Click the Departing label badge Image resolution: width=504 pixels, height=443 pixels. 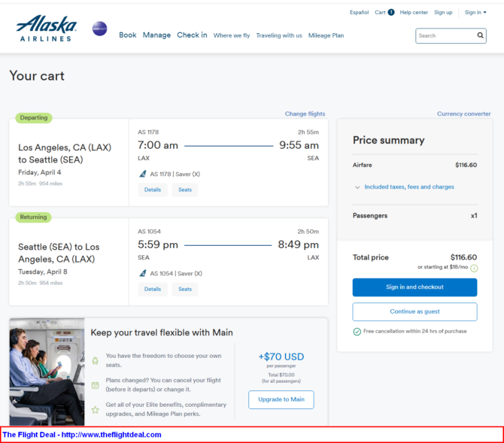pyautogui.click(x=34, y=117)
